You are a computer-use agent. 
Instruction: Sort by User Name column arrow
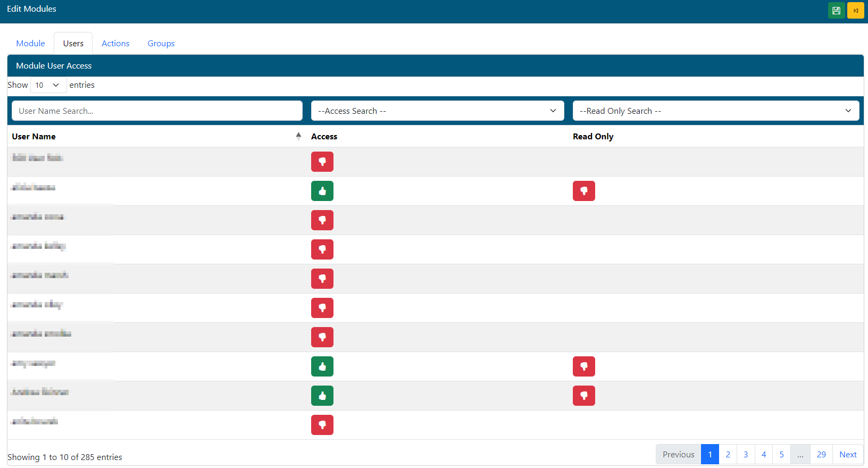pos(298,136)
